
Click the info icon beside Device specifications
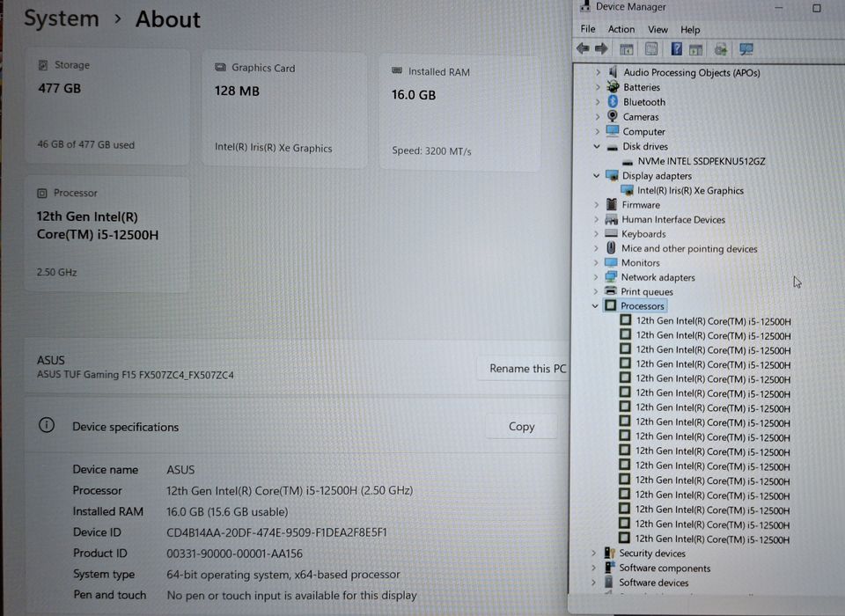[x=47, y=425]
